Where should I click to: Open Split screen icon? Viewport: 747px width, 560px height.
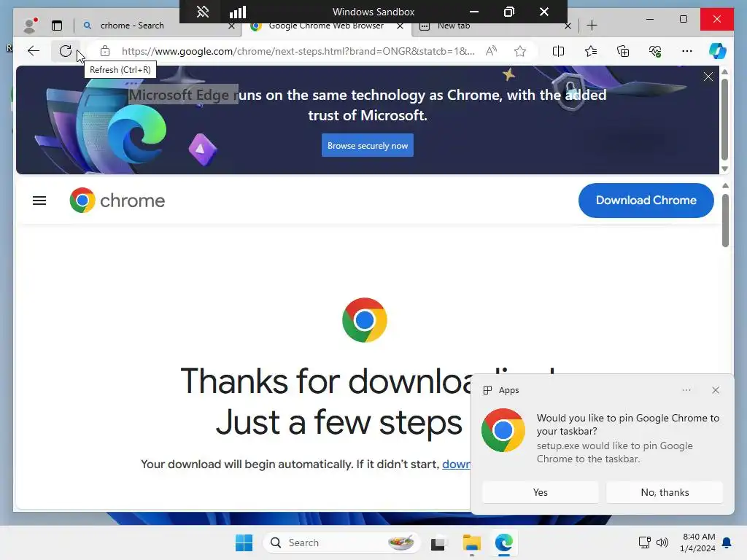(558, 51)
